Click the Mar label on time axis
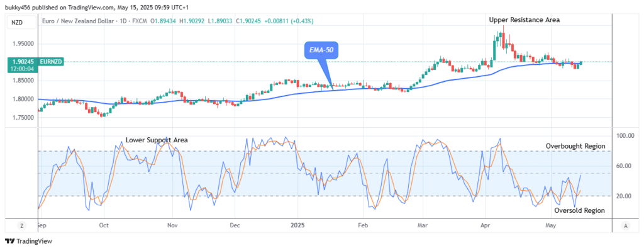Viewport: 644px width, 250px height. click(x=423, y=225)
